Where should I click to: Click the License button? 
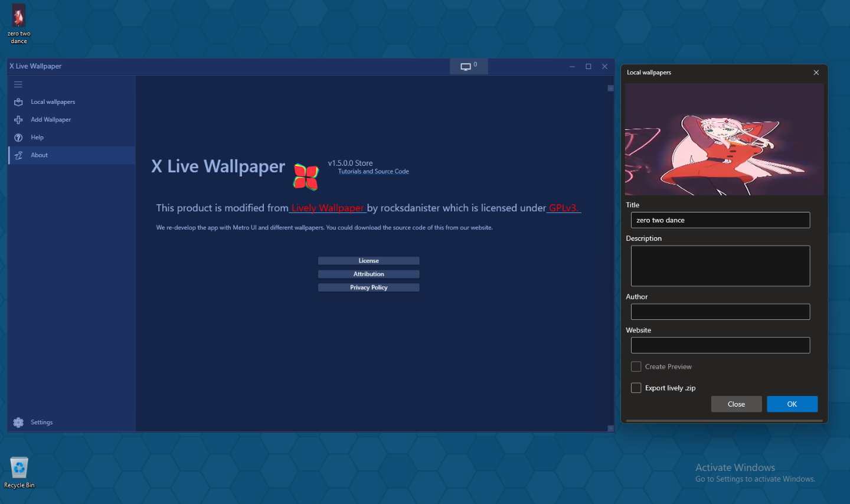coord(369,261)
